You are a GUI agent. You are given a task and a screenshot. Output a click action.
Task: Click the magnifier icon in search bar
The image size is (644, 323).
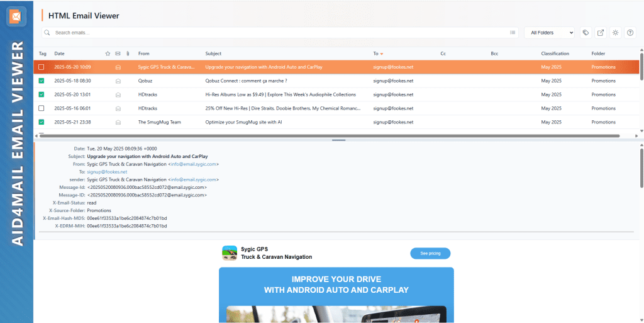tap(47, 33)
